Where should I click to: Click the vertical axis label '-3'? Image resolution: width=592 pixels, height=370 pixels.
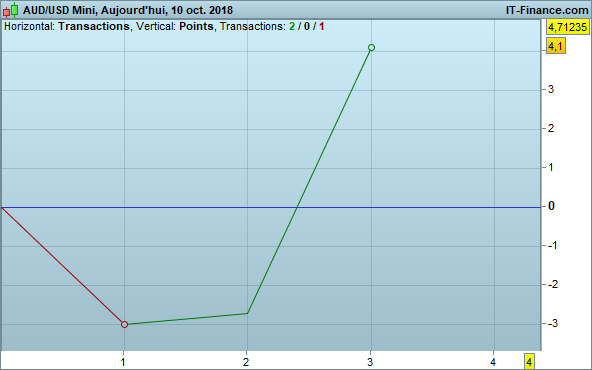click(x=553, y=324)
